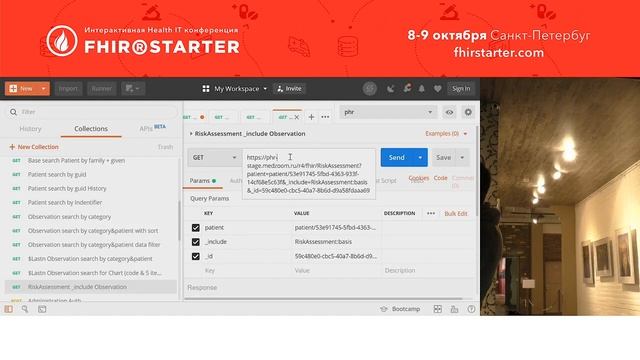Open the console icon in the status bar

(42, 309)
